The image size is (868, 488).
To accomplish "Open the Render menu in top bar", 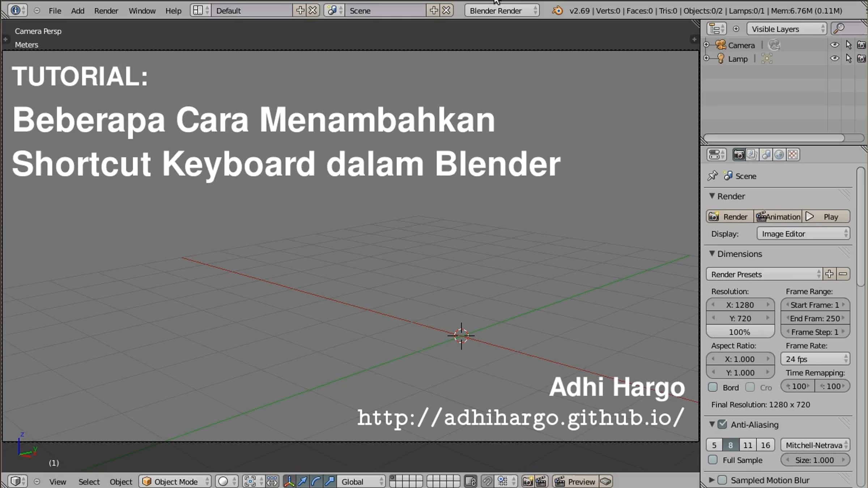I will [106, 11].
